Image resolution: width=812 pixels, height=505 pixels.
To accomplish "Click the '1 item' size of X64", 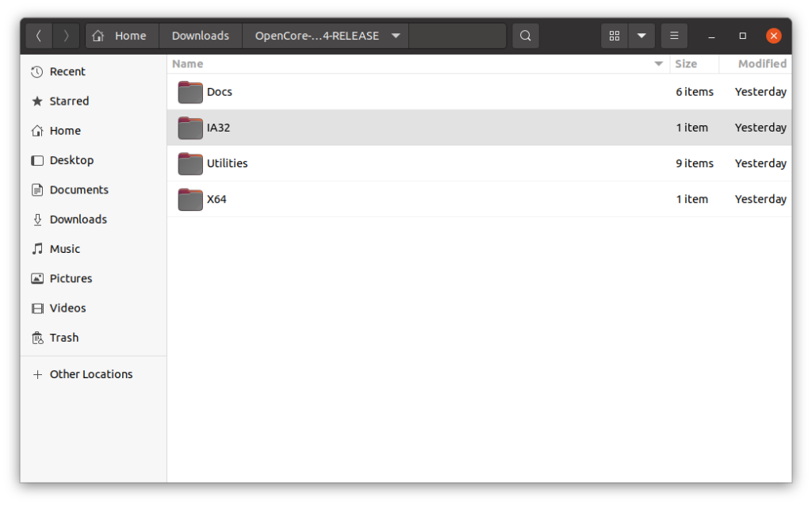I will pyautogui.click(x=691, y=200).
